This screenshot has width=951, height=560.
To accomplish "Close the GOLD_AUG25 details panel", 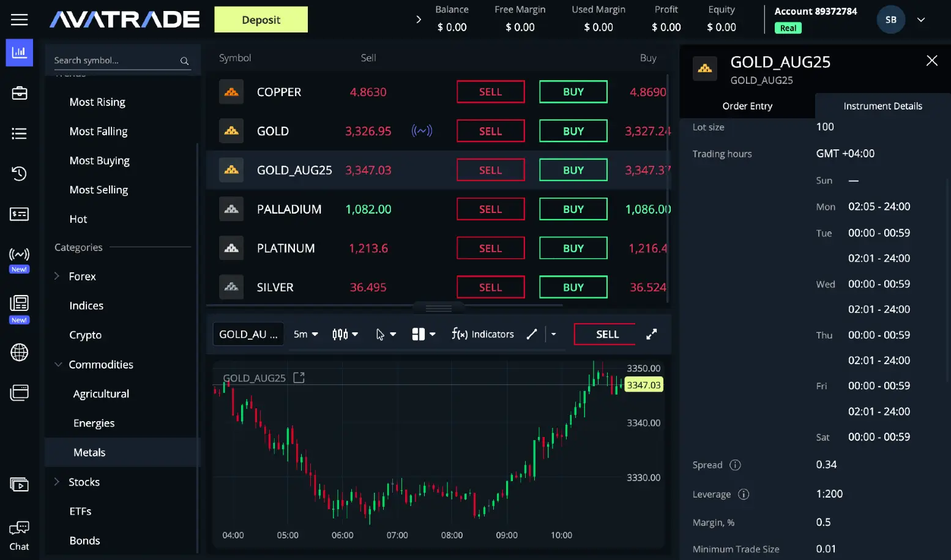I will coord(932,61).
